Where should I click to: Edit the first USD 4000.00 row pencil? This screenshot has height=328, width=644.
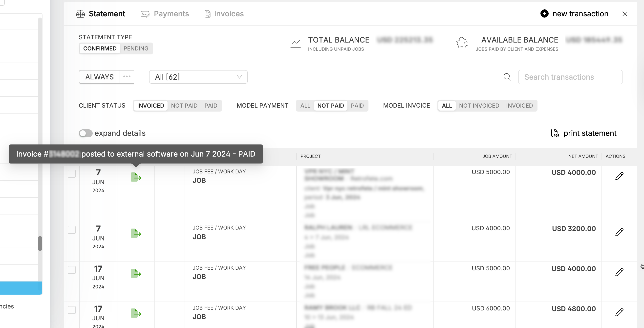click(x=619, y=176)
